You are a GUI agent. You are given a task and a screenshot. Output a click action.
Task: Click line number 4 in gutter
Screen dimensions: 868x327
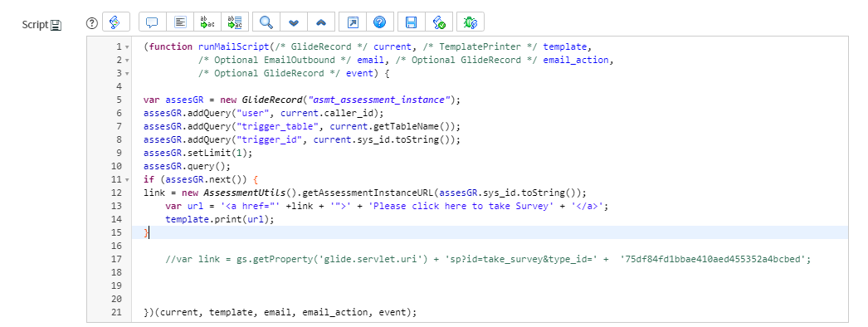click(x=119, y=87)
